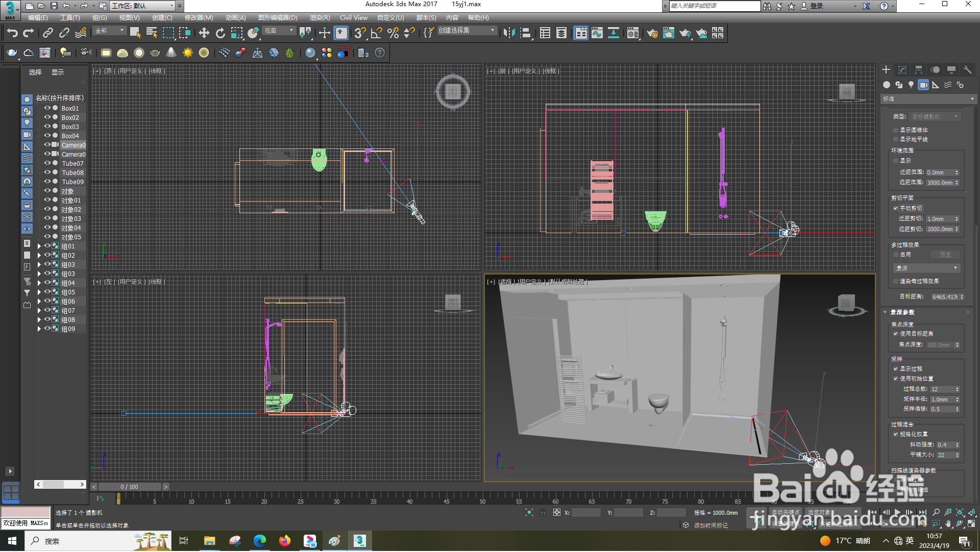Click the Windows taskbar search box
The width and height of the screenshot is (980, 552).
(x=77, y=541)
